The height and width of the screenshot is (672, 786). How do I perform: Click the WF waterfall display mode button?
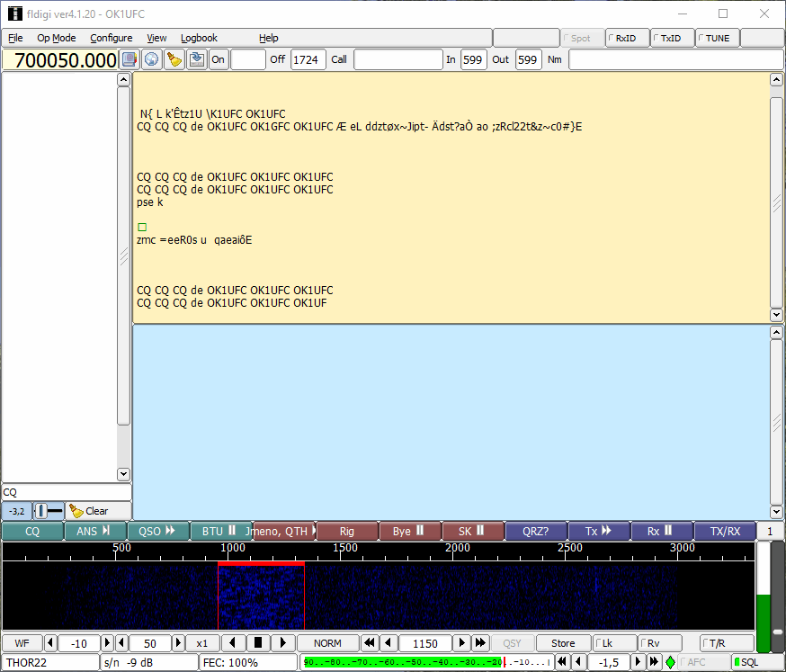click(x=22, y=643)
